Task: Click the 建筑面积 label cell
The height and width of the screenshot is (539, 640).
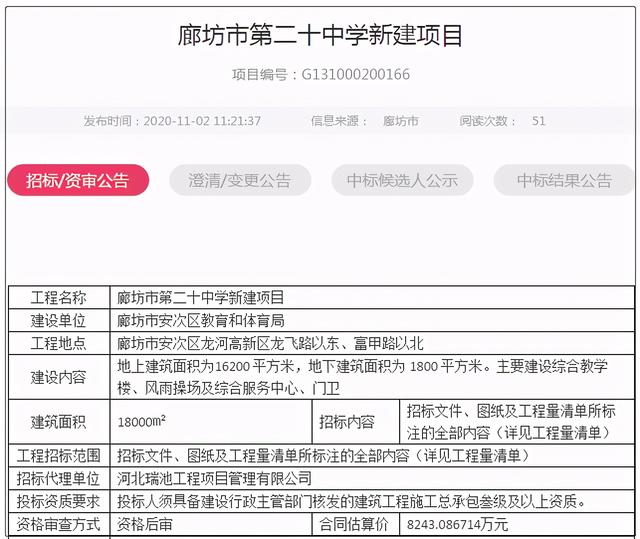Action: click(x=59, y=421)
